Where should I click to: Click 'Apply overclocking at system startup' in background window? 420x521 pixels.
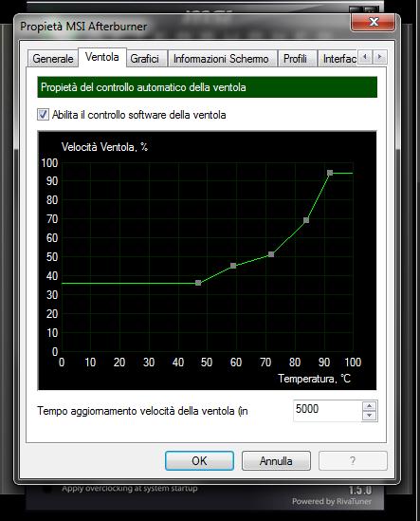pos(130,489)
